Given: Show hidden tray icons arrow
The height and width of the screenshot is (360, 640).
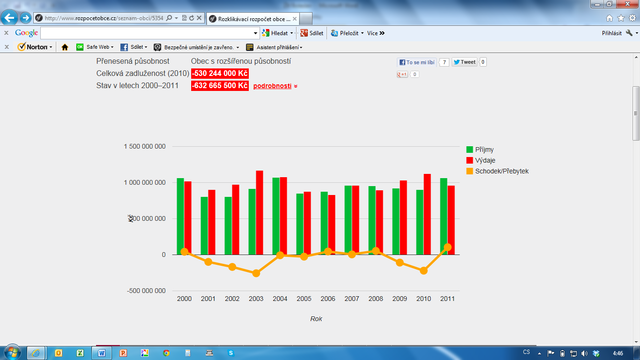Looking at the screenshot, I should click(x=540, y=353).
